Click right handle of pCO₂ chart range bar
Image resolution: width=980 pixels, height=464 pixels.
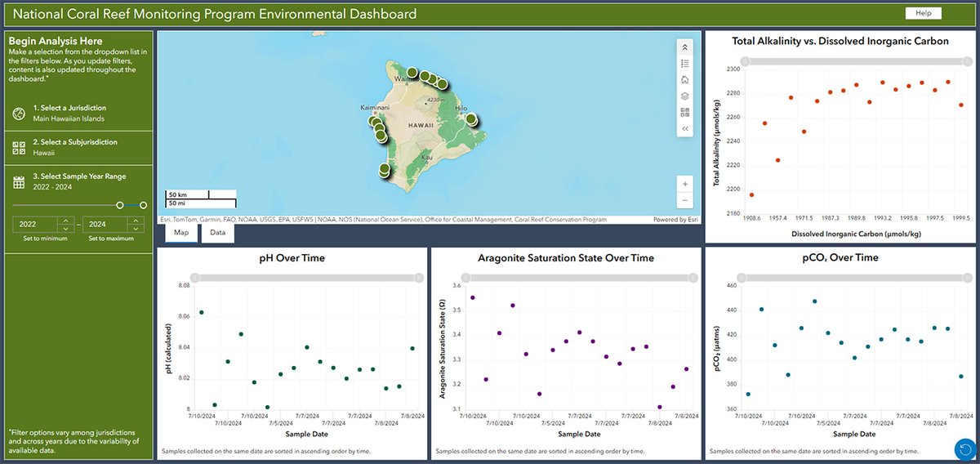coord(967,278)
